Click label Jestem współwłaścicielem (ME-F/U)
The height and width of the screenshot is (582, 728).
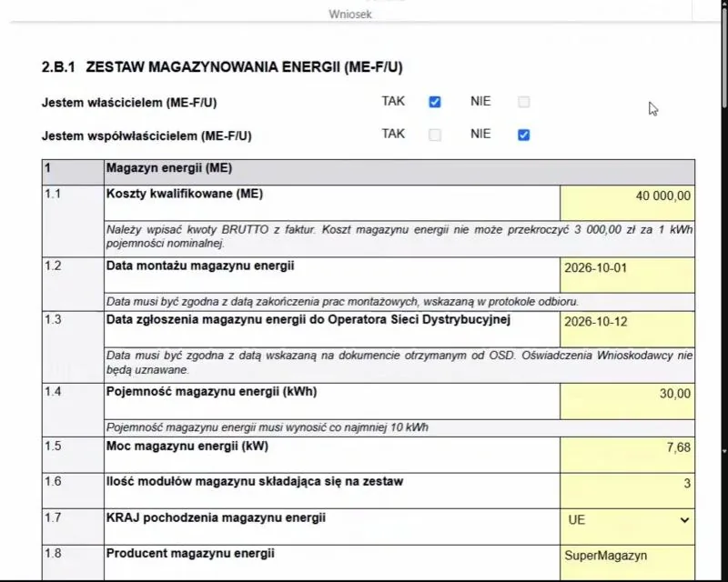point(147,136)
